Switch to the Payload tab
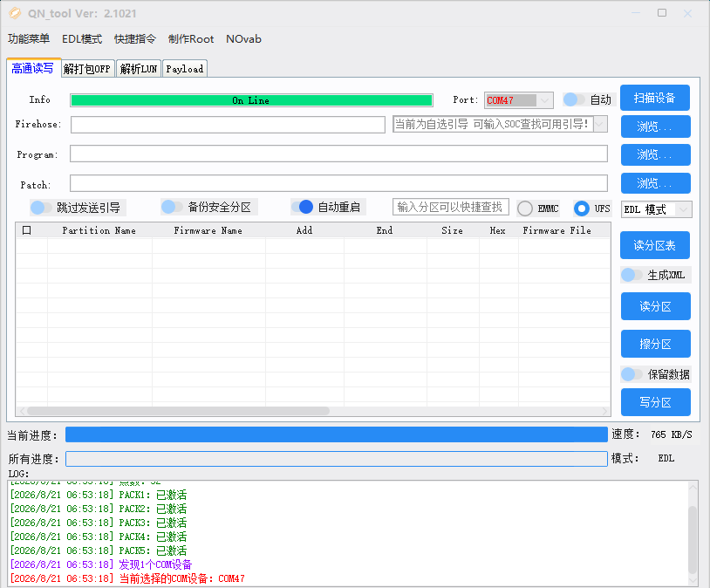The image size is (710, 588). pyautogui.click(x=185, y=69)
